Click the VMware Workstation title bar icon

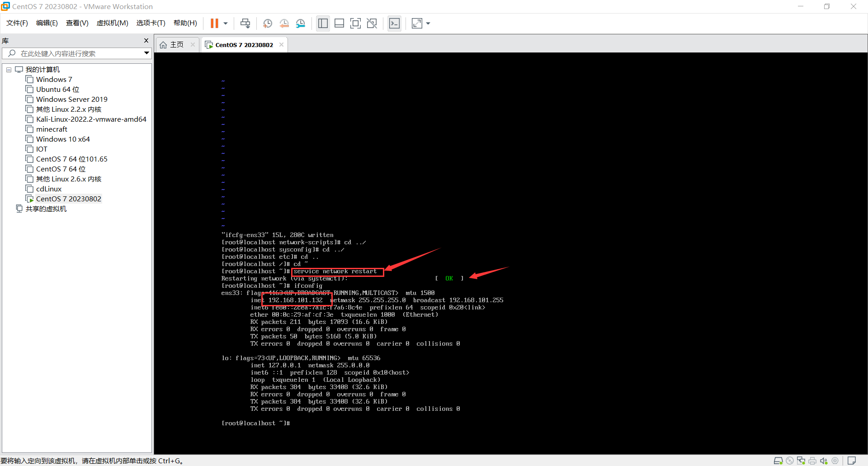pyautogui.click(x=5, y=6)
